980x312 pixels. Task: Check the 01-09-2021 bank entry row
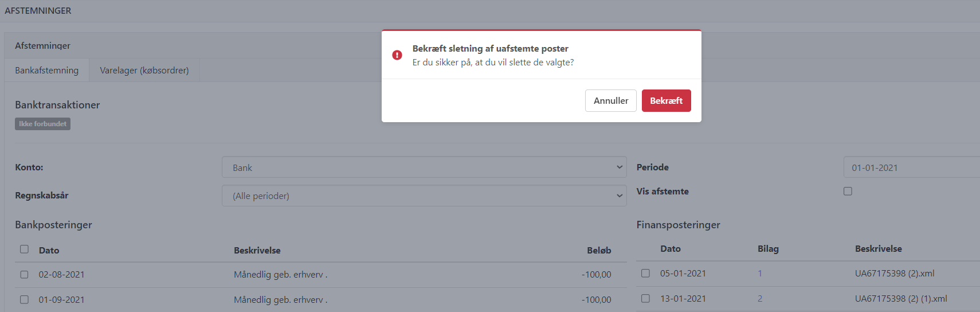point(24,299)
